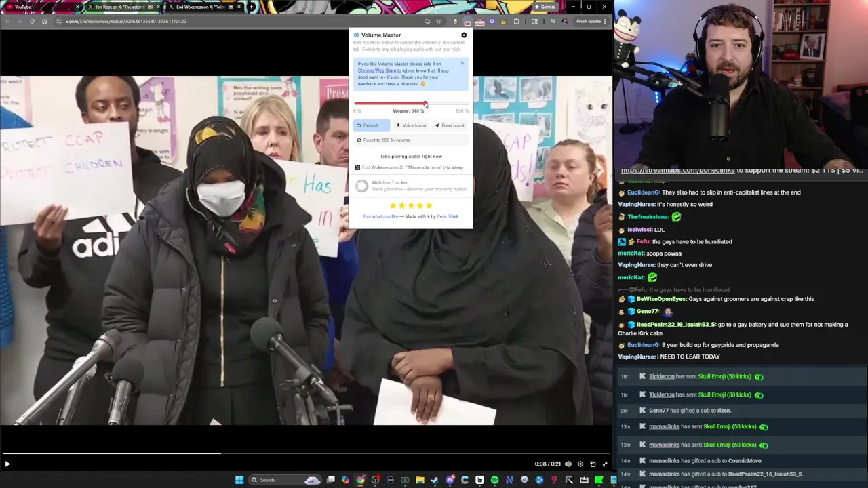Bookmark this page with star icon
Image resolution: width=868 pixels, height=488 pixels.
(438, 21)
